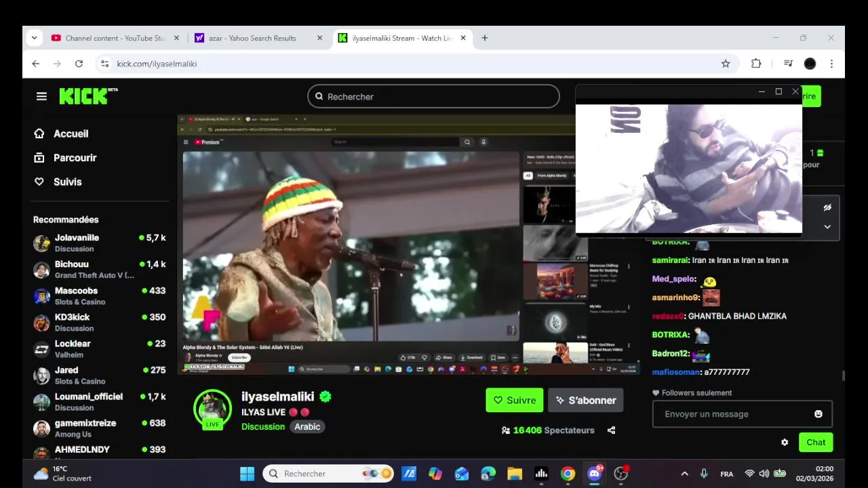The image size is (868, 488).
Task: Open Windows Start menu
Action: [247, 474]
